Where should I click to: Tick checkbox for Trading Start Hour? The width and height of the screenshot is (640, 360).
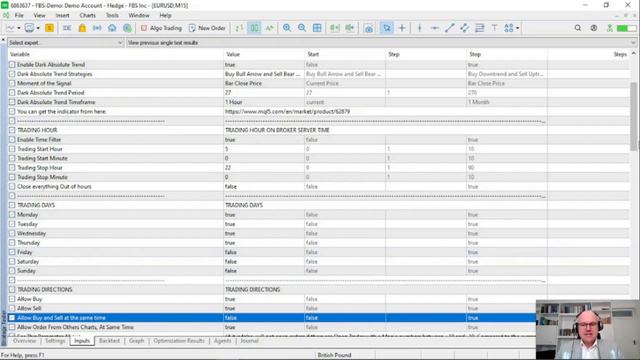click(x=12, y=149)
